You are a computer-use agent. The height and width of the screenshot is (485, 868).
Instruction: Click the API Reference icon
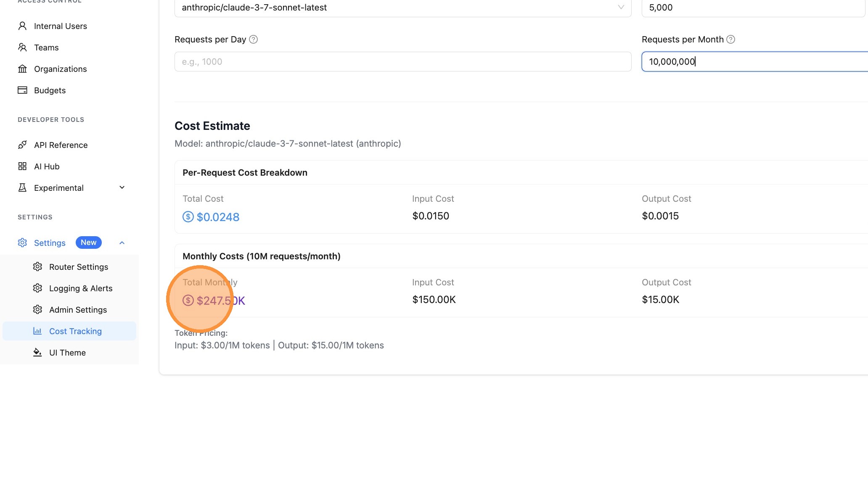tap(23, 145)
